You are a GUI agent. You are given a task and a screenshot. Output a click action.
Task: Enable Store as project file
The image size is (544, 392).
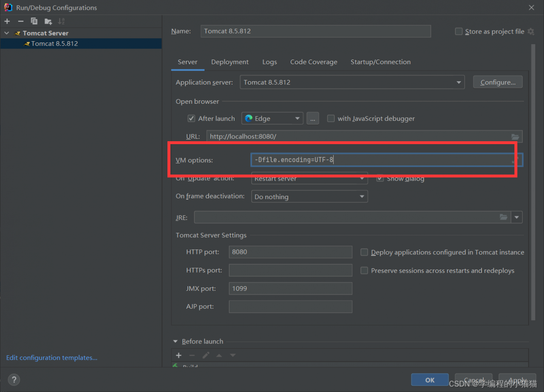459,31
